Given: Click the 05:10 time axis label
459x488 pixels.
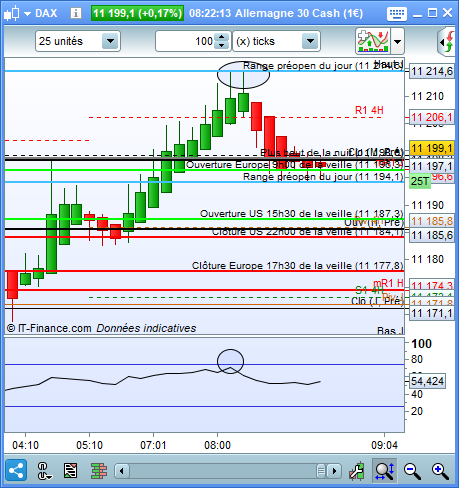Looking at the screenshot, I should [89, 445].
